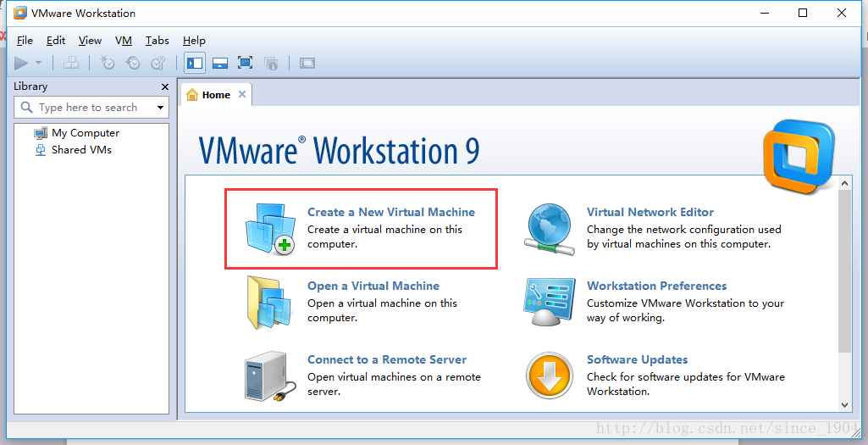Open the power options dropdown arrow beside play
Viewport: 868px width, 445px height.
(39, 64)
